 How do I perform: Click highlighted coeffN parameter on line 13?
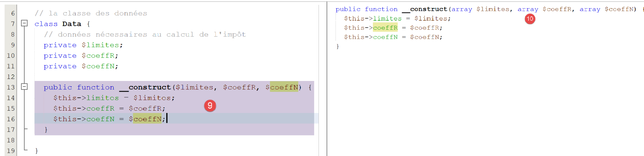(x=284, y=87)
